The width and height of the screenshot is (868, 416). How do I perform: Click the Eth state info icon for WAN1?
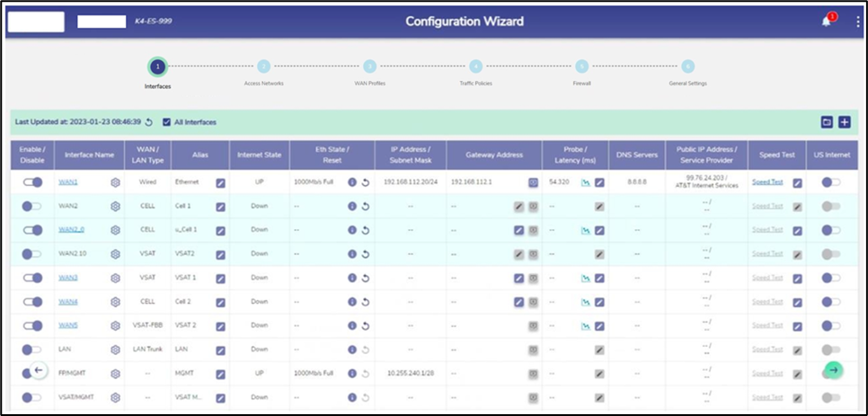352,182
